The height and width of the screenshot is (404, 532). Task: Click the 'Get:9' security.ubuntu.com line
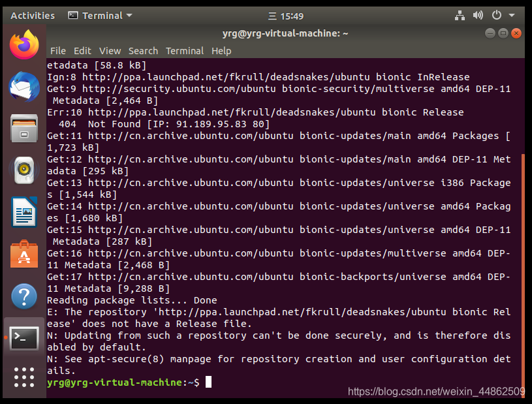tap(279, 95)
